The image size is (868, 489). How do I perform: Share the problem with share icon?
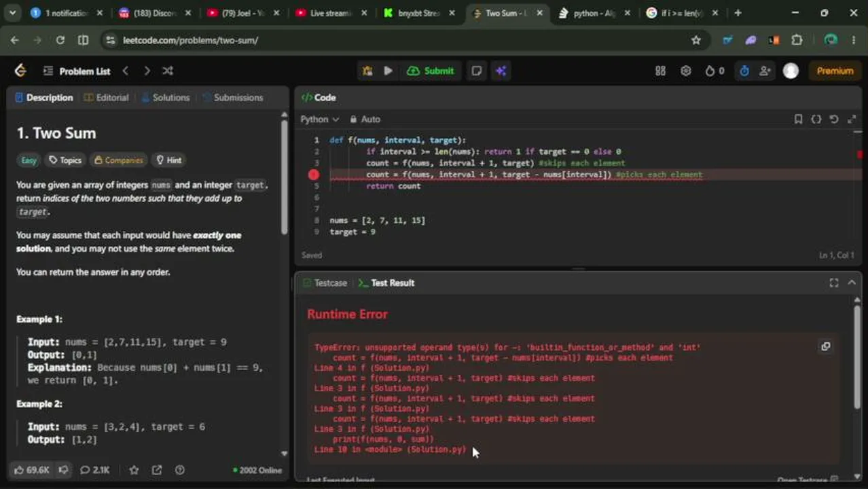[x=157, y=469]
